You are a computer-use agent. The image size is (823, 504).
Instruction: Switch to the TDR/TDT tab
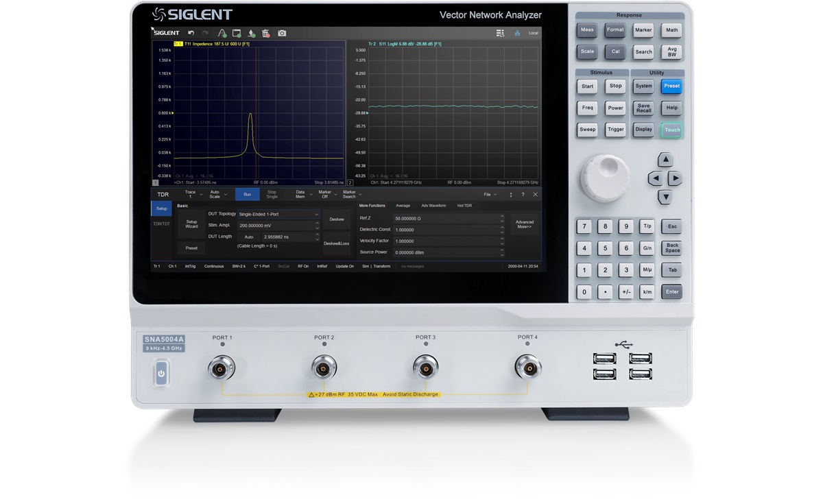(162, 224)
